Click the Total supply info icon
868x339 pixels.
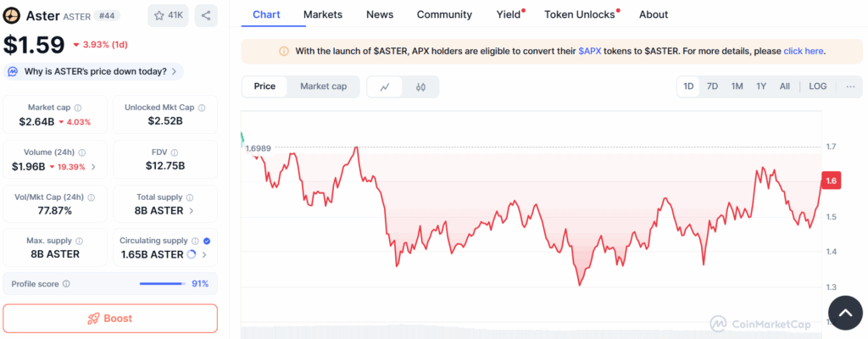tap(190, 197)
